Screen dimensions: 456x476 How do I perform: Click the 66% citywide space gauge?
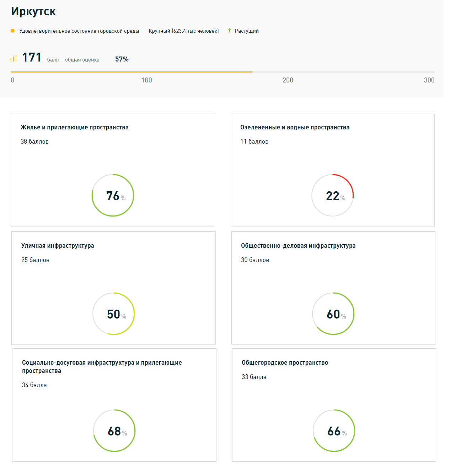(x=334, y=430)
